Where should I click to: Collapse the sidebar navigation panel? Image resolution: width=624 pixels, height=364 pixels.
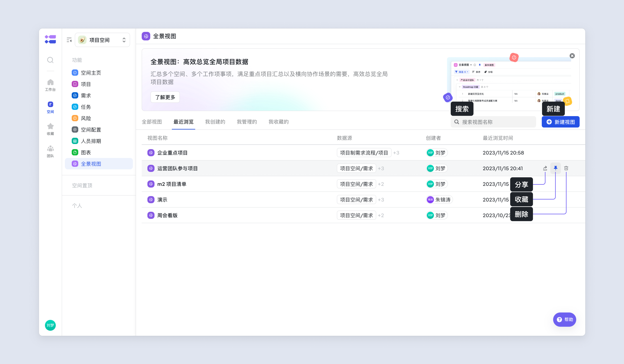(x=69, y=40)
